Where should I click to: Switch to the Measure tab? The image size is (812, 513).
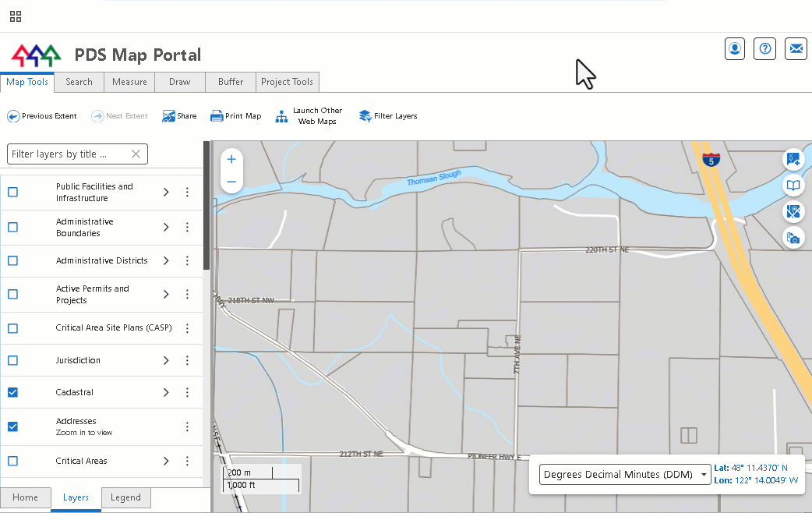coord(129,83)
